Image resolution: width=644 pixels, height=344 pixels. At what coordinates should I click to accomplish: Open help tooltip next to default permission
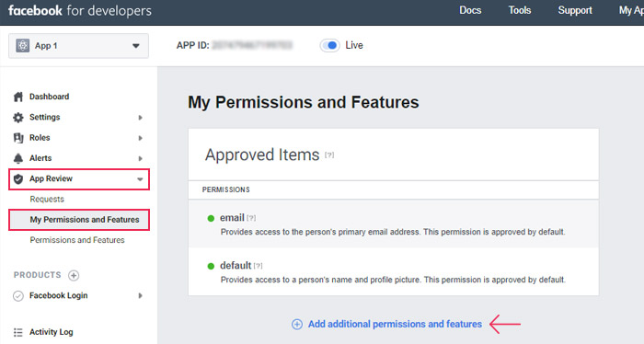(x=258, y=266)
